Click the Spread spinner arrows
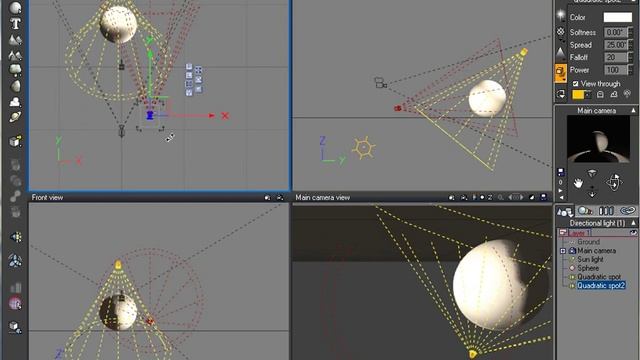Viewport: 640px width, 360px height. click(x=631, y=45)
